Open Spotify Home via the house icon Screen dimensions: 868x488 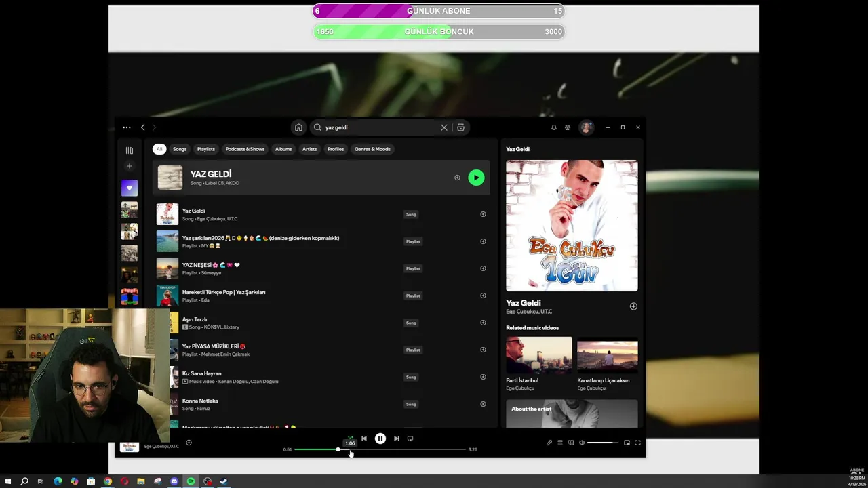click(298, 127)
